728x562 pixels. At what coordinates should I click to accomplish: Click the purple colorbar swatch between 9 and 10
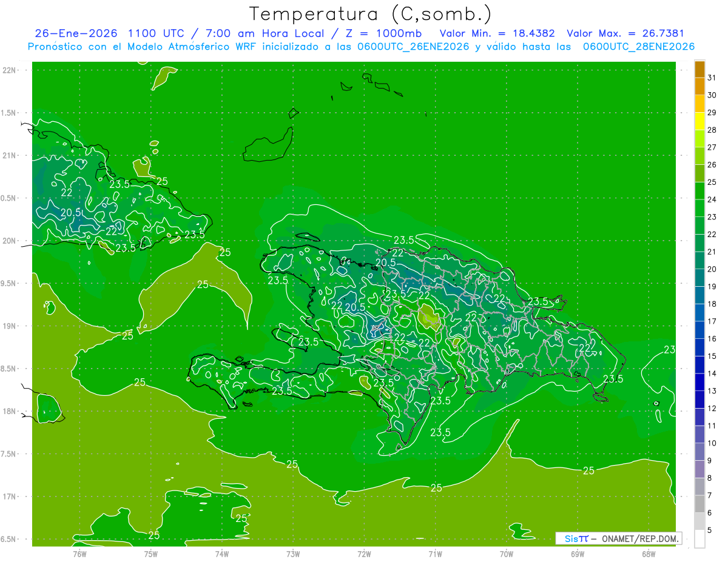(x=699, y=452)
